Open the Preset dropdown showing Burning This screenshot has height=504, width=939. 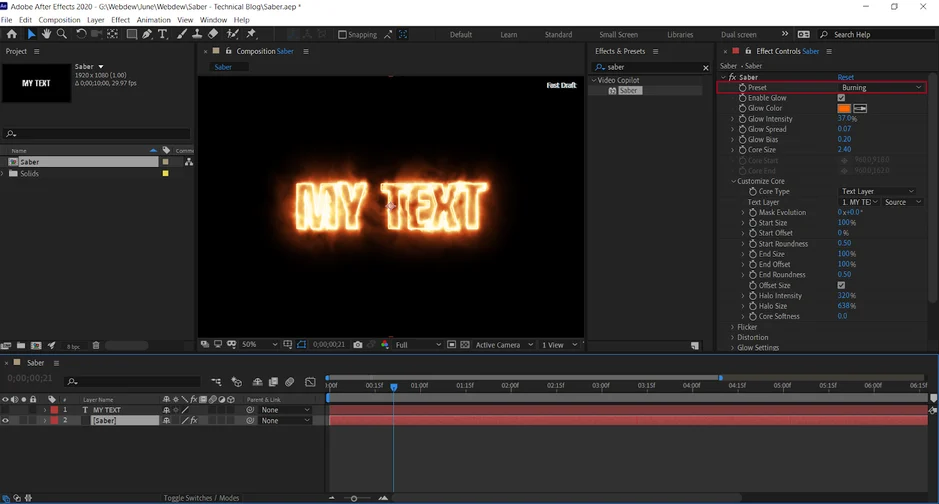(x=880, y=87)
